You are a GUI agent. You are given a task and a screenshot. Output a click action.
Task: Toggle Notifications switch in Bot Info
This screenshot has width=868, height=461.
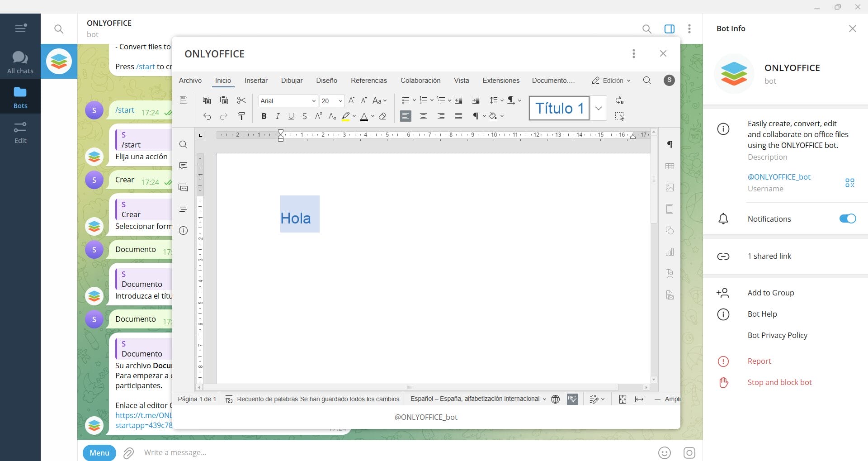848,219
